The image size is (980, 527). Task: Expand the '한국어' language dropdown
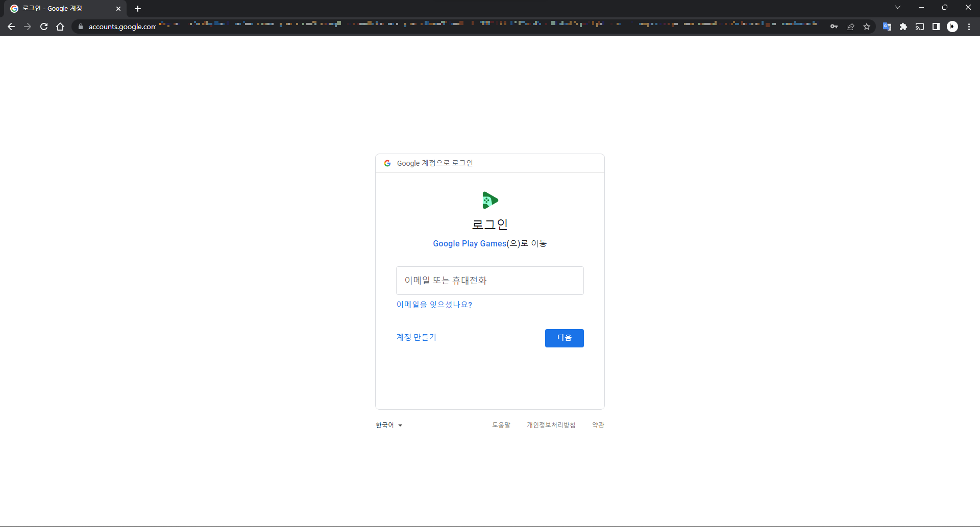[389, 425]
